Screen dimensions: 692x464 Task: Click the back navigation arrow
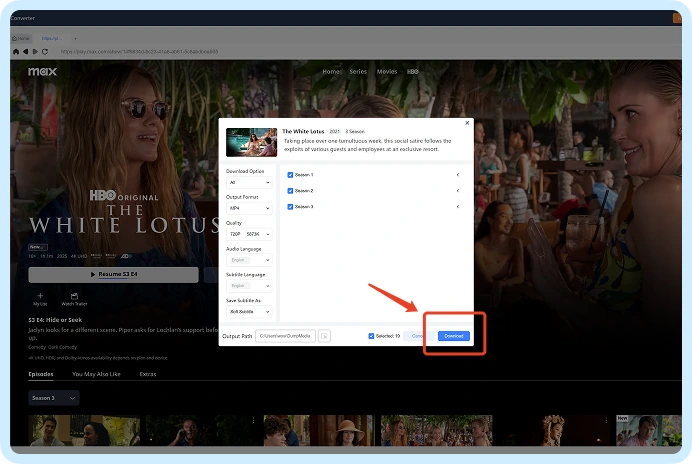tap(26, 52)
